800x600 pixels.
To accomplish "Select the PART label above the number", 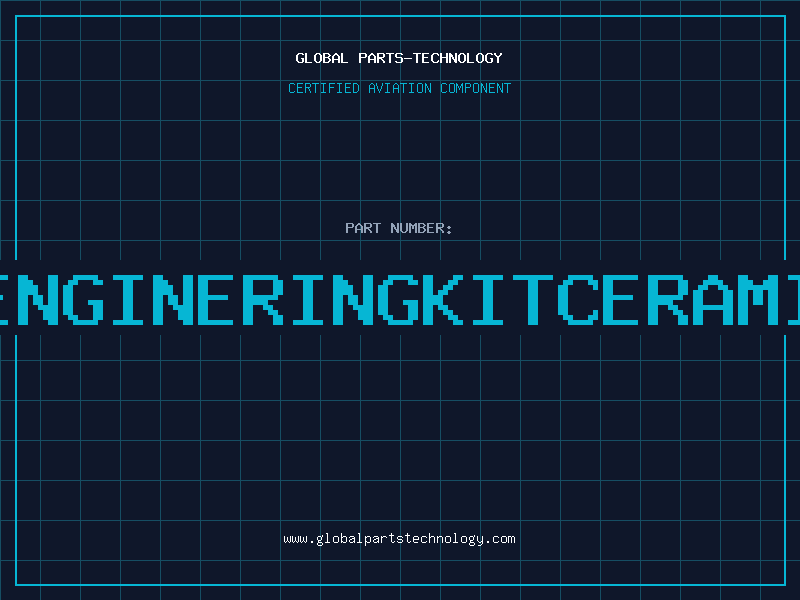I will [x=363, y=228].
